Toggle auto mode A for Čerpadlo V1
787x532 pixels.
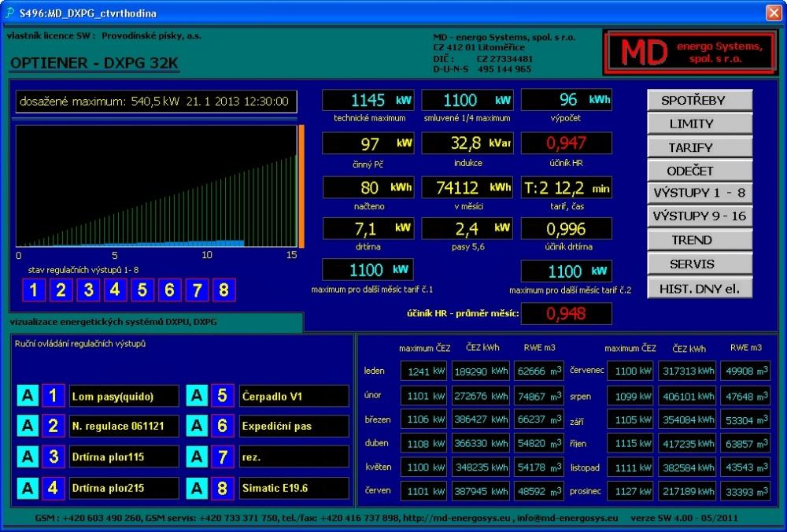[x=197, y=396]
